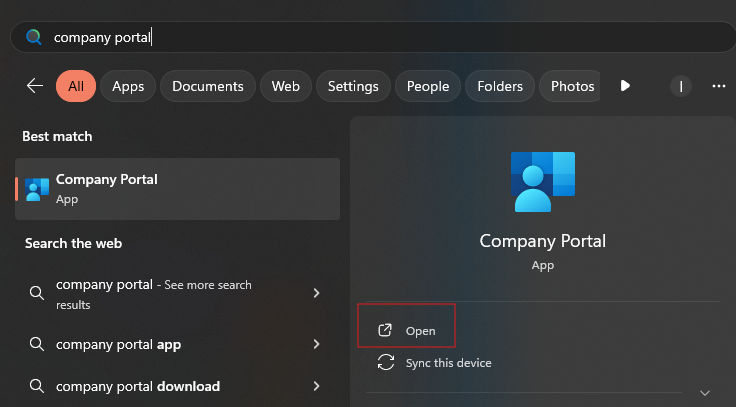Screen dimensions: 736x407
Task: Open the three-dot more options menu
Action: click(x=719, y=86)
